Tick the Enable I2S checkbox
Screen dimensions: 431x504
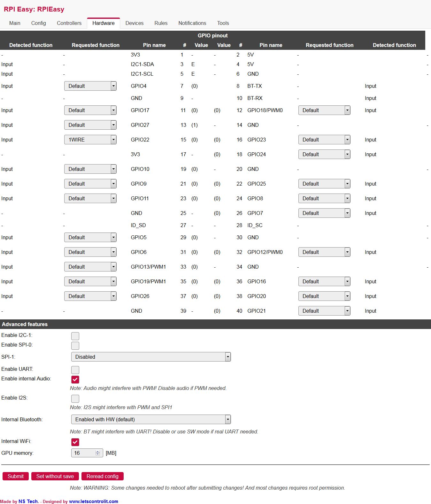click(75, 398)
